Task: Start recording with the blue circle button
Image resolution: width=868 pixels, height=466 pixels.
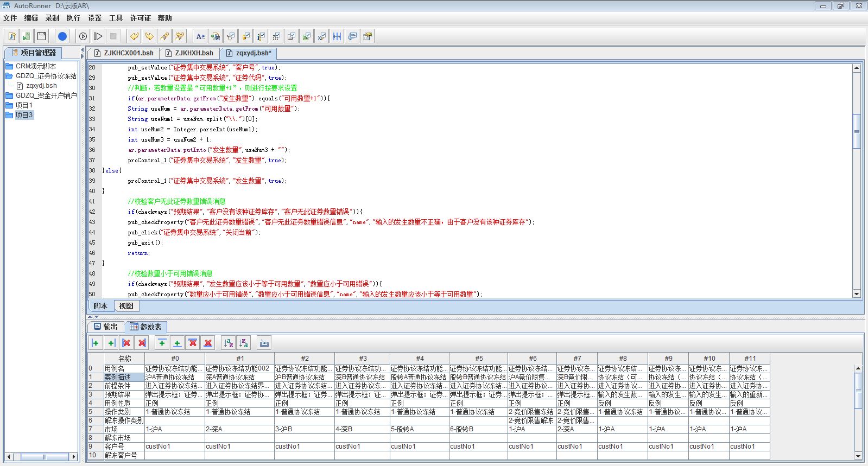Action: tap(62, 36)
